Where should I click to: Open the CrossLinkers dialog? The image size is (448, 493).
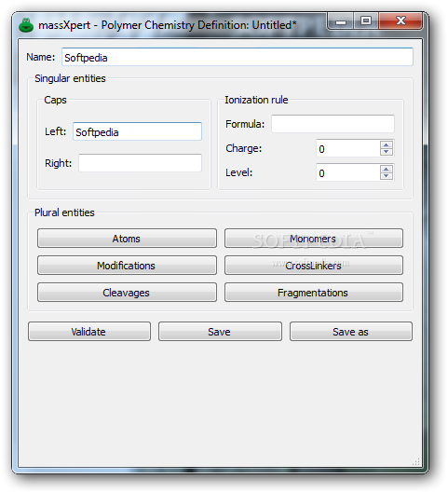click(314, 266)
